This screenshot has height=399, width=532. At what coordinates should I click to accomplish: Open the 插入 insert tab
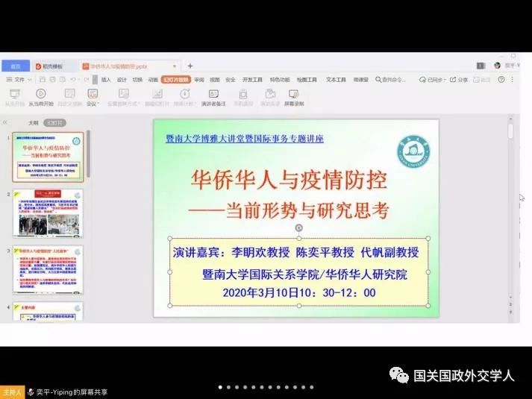pos(106,80)
